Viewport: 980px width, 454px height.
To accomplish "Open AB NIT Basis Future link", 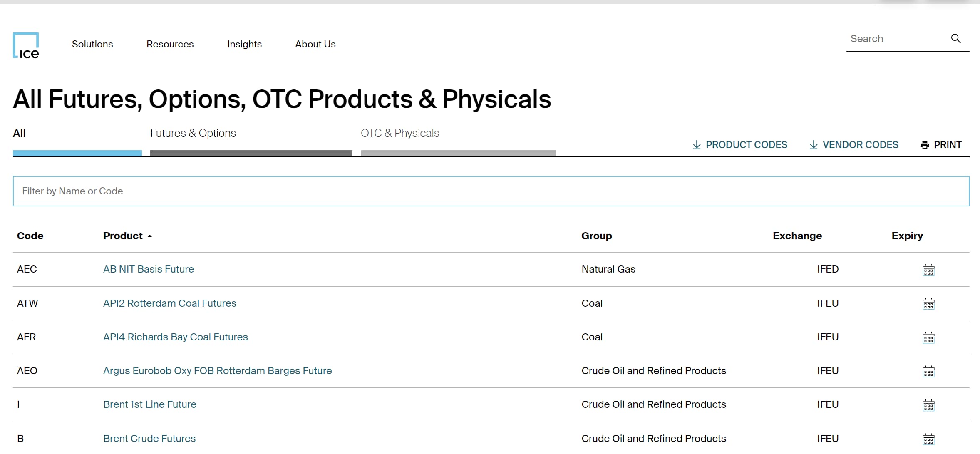I will click(149, 269).
